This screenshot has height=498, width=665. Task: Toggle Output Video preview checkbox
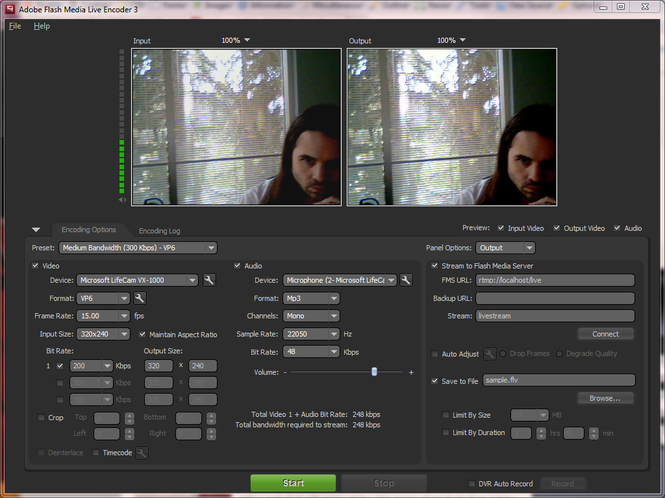click(x=556, y=228)
